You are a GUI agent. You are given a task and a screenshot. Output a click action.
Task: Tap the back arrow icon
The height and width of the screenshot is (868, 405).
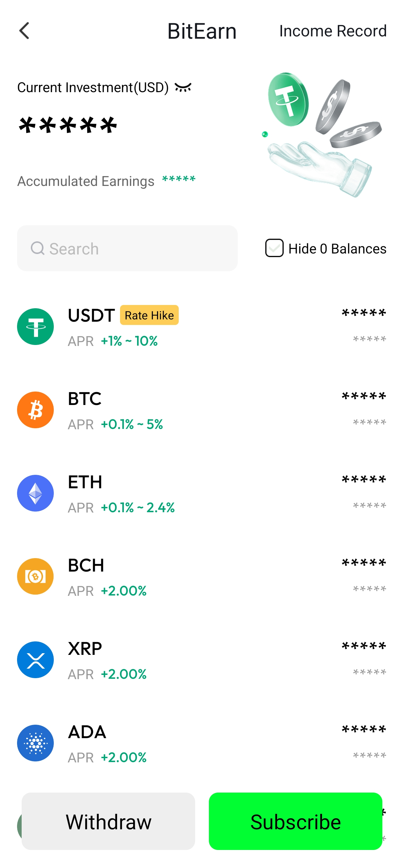point(24,31)
